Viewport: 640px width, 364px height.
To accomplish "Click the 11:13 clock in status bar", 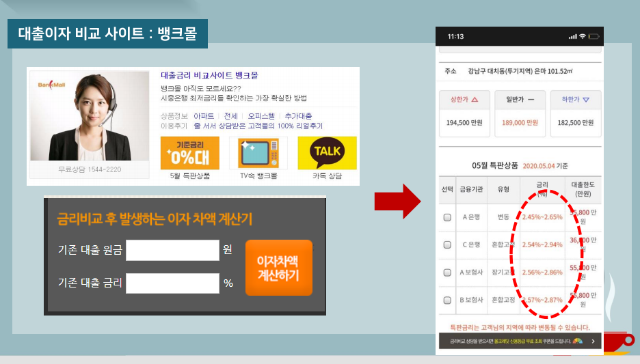I will click(x=455, y=36).
